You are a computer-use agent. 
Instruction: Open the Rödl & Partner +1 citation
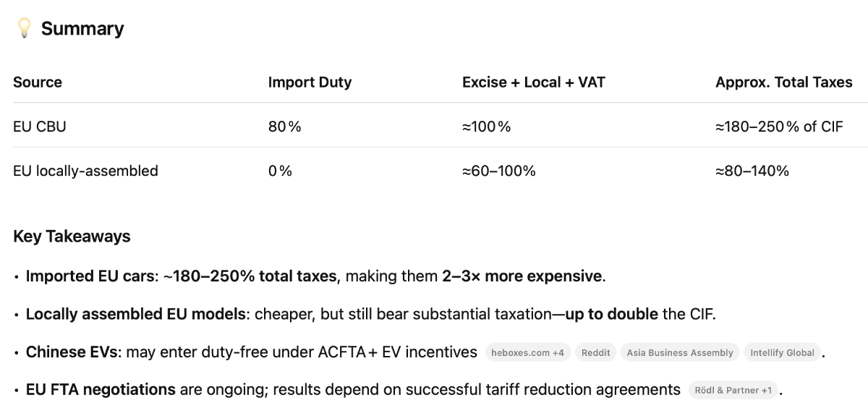tap(733, 390)
